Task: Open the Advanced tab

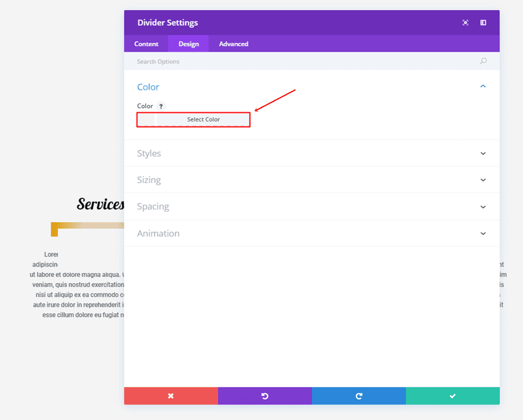Action: tap(234, 44)
